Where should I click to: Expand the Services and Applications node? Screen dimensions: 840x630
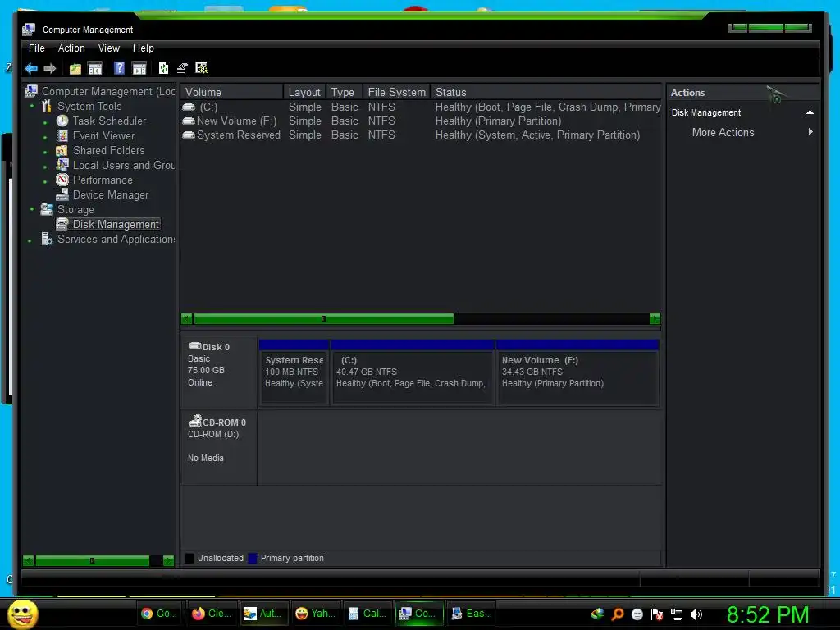30,241
